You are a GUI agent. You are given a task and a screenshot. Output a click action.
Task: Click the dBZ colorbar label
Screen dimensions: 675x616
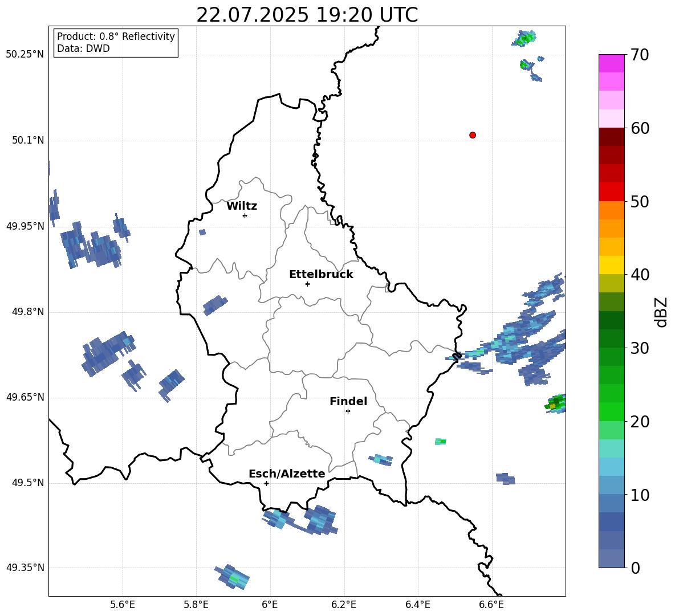click(662, 312)
